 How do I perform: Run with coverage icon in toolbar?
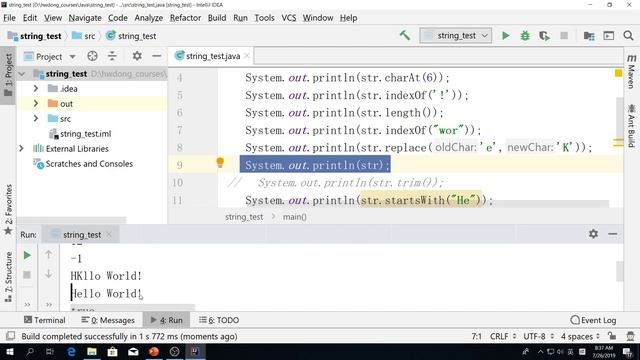point(544,36)
